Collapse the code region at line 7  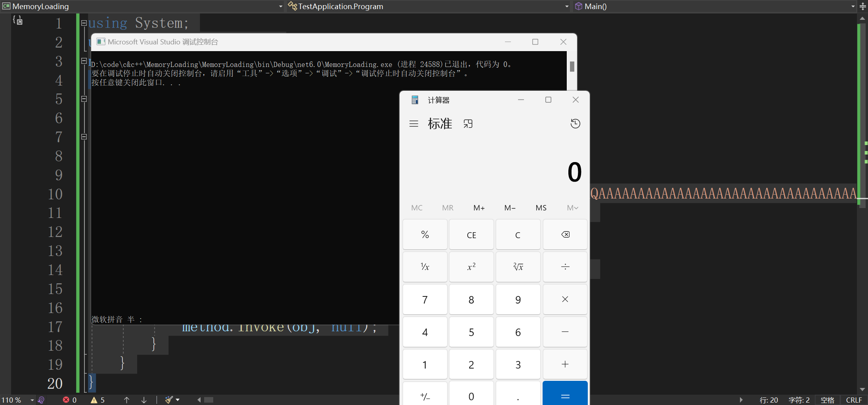[x=84, y=137]
